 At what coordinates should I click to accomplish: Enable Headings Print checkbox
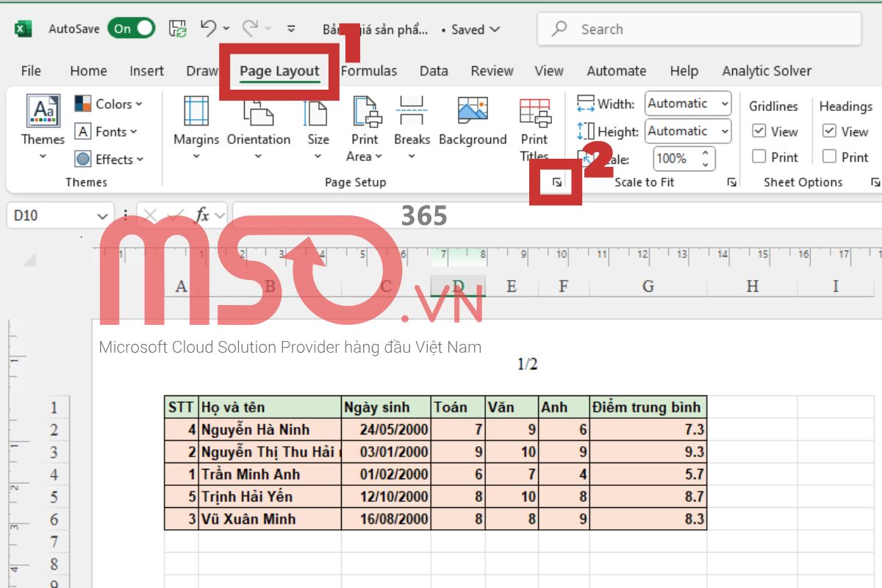click(830, 157)
